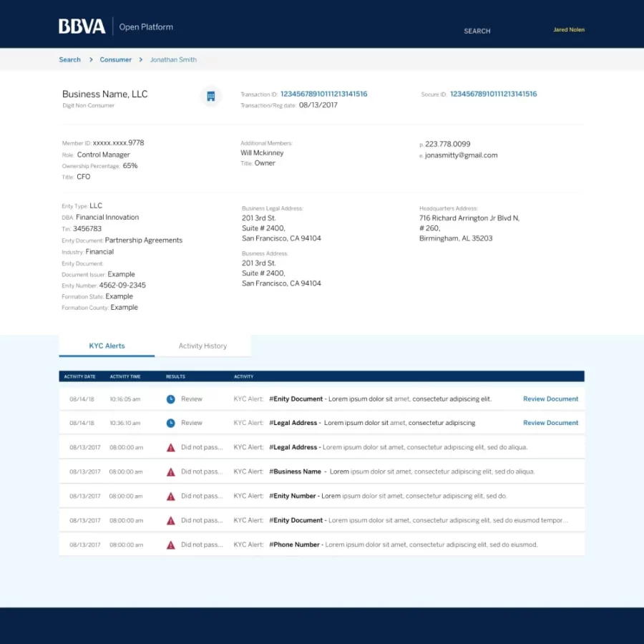This screenshot has width=644, height=644.
Task: Click the warning triangle on the Phone Number alert row
Action: (170, 545)
